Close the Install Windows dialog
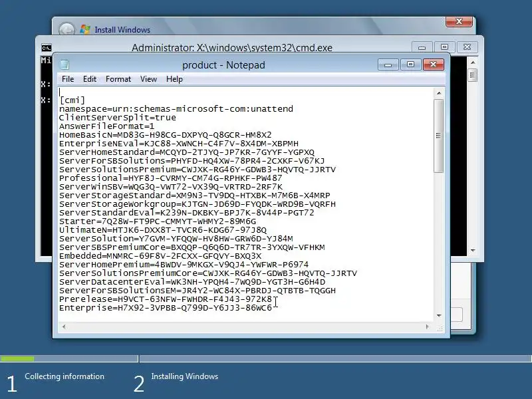Viewport: 532px width, 399px height. [459, 21]
